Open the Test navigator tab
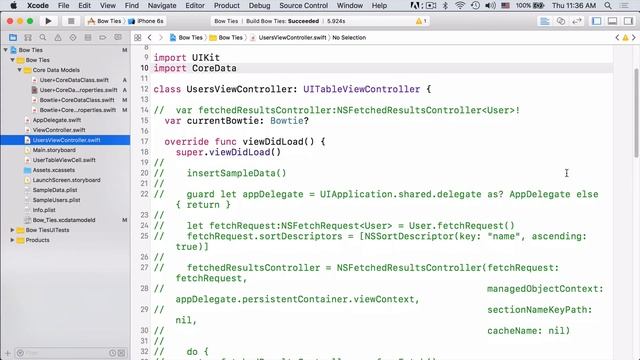This screenshot has width=640, height=360. click(x=73, y=38)
